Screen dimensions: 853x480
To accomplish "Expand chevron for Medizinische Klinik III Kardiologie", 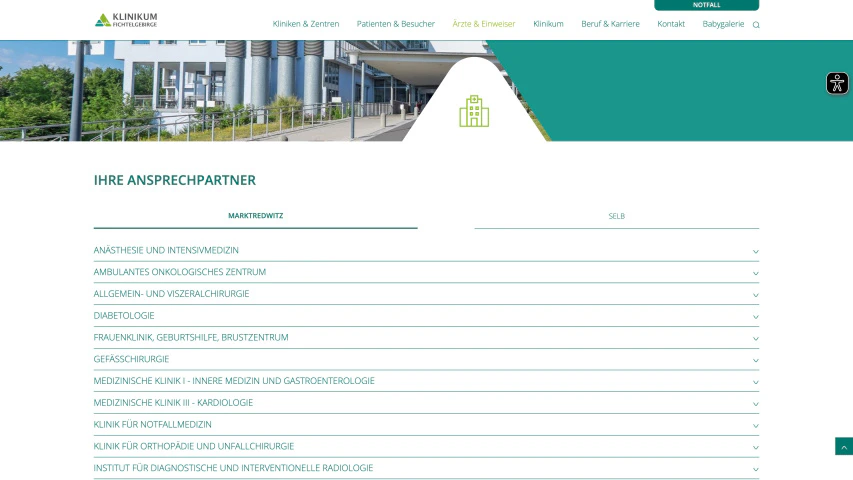I will [756, 404].
